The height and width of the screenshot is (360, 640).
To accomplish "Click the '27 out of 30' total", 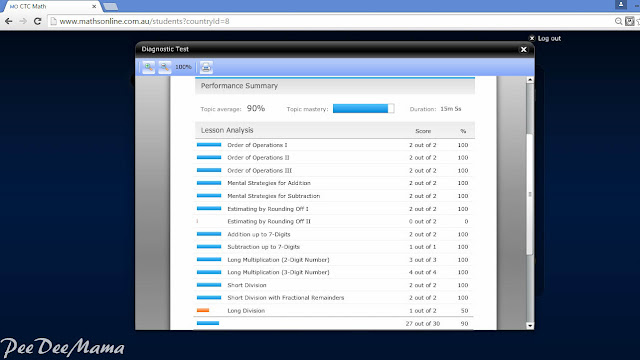I will [x=422, y=323].
